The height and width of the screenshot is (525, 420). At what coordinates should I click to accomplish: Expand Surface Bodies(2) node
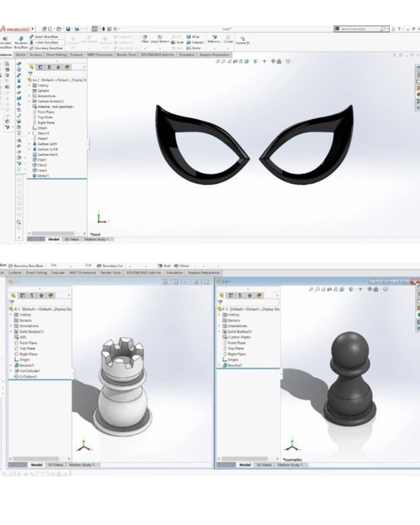tap(30, 102)
